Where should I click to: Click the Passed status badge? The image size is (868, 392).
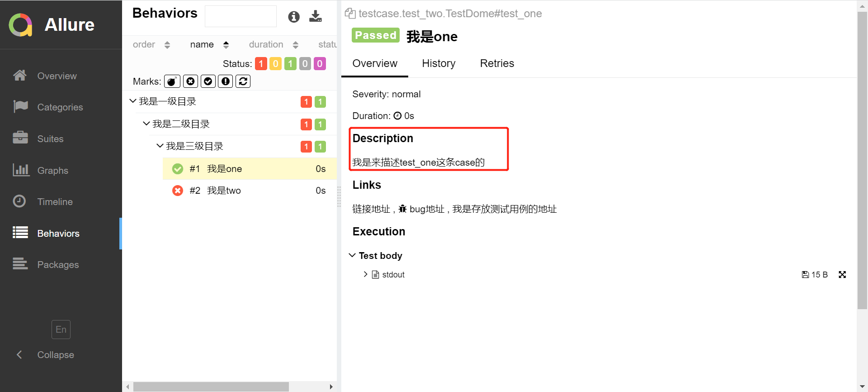click(375, 35)
